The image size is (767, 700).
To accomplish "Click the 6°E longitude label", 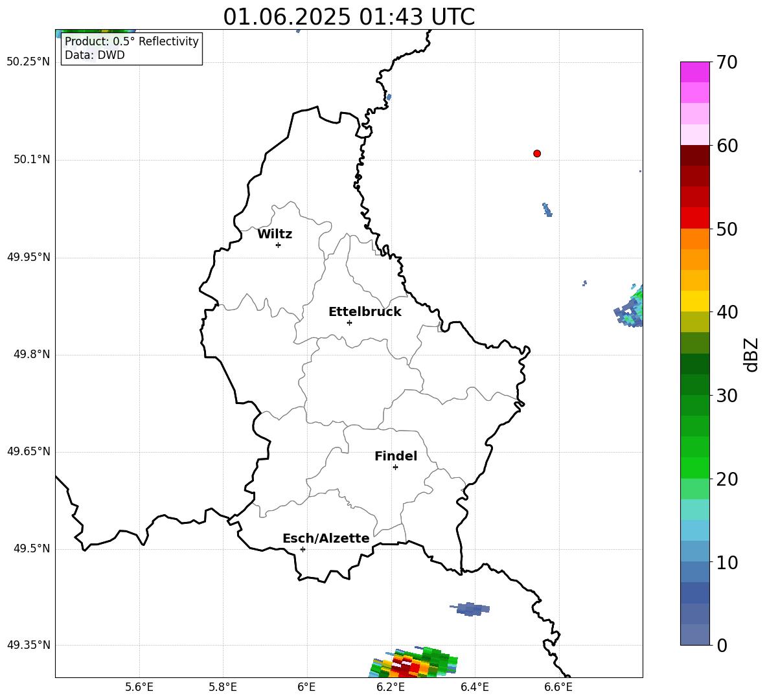I will [306, 687].
